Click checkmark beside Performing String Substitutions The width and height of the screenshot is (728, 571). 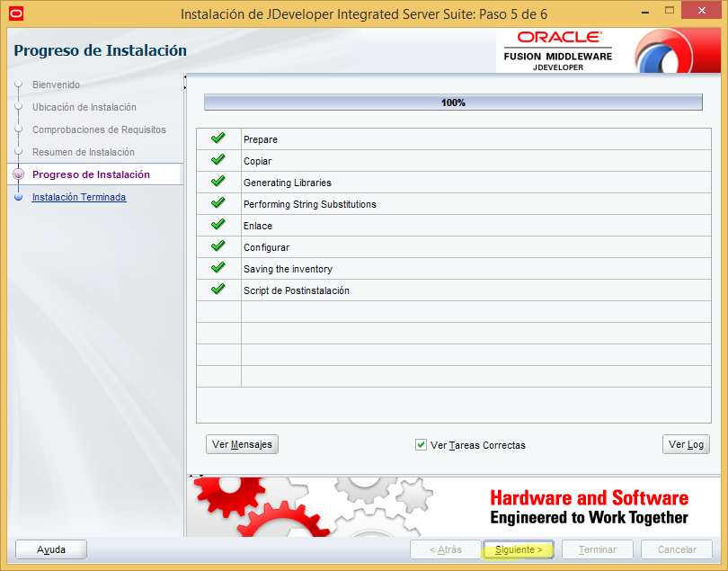(x=218, y=204)
